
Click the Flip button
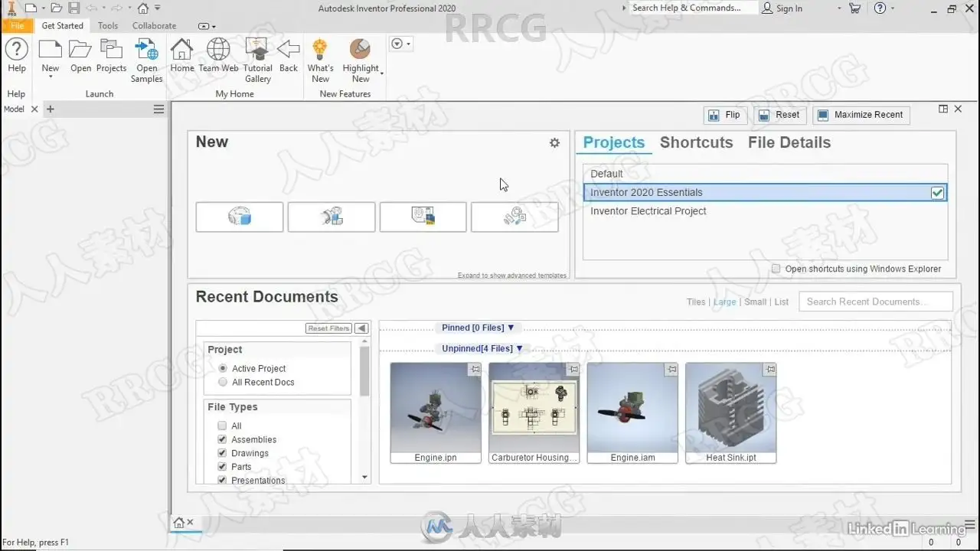coord(725,115)
